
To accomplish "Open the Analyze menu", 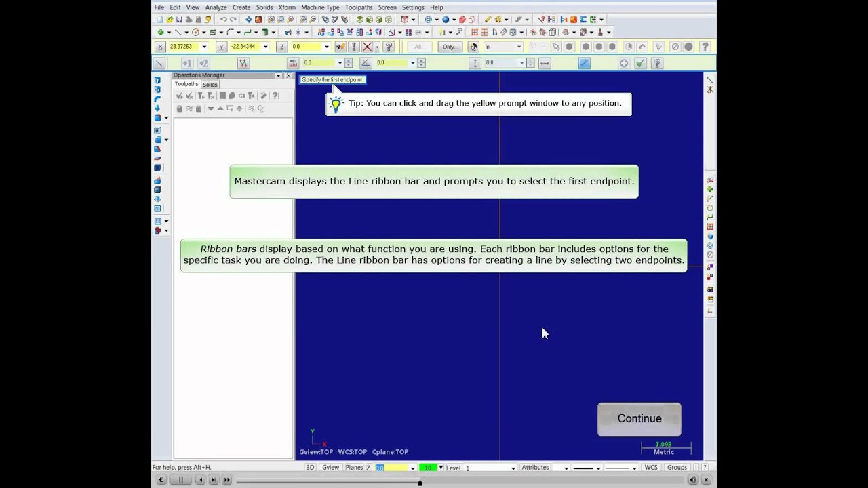I will coord(216,7).
